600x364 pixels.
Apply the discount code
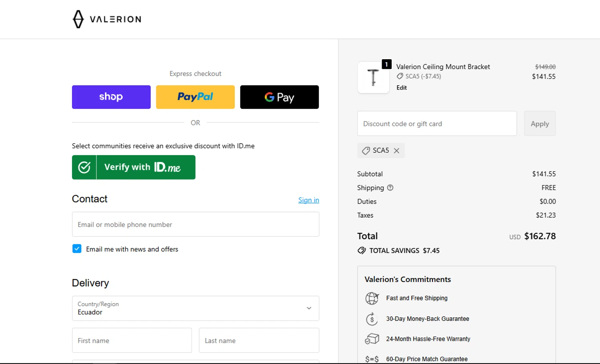click(x=540, y=124)
